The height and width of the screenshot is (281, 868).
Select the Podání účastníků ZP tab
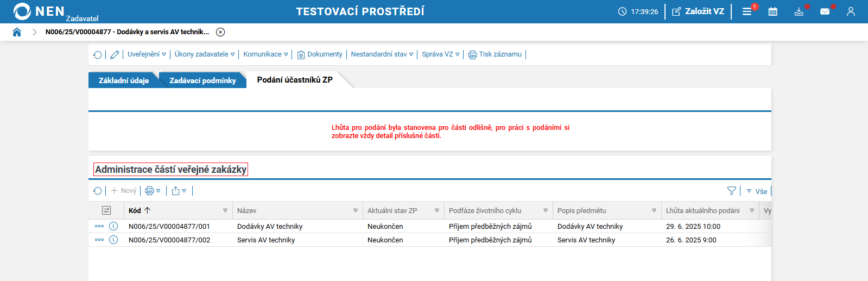[295, 80]
